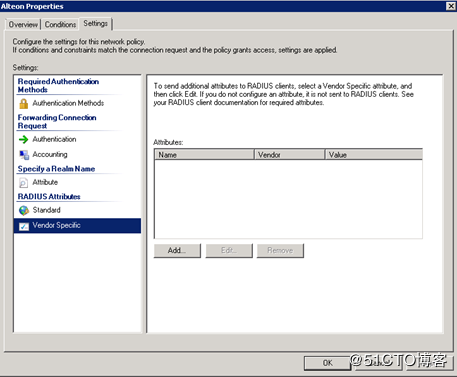The width and height of the screenshot is (457, 377).
Task: Click the Forwarding Connection Request heading
Action: [57, 122]
